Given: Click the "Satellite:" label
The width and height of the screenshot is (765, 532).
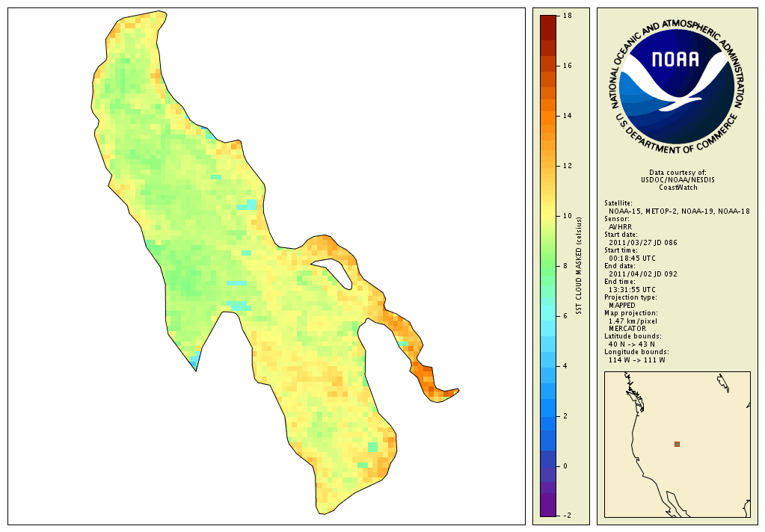Looking at the screenshot, I should click(618, 203).
